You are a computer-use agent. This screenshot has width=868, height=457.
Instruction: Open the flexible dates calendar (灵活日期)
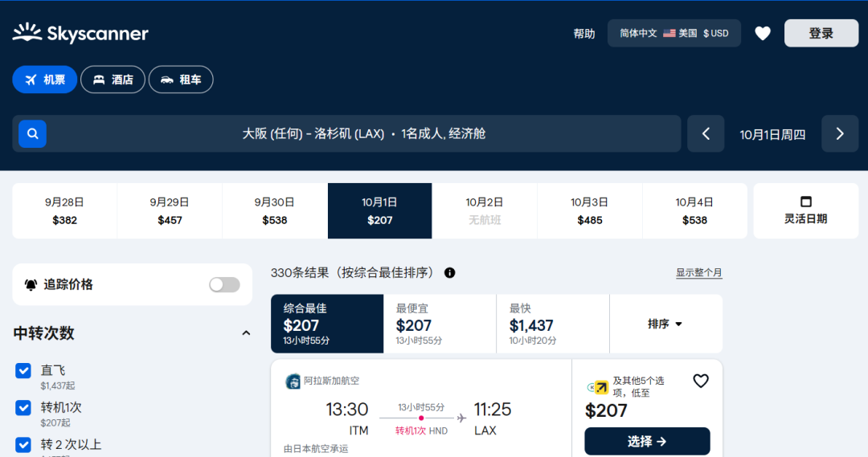805,210
